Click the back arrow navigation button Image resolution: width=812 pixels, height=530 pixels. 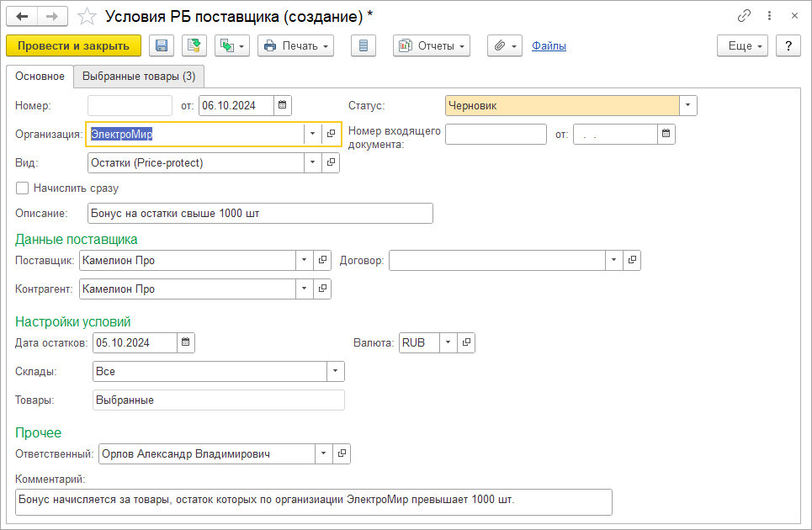tap(23, 16)
